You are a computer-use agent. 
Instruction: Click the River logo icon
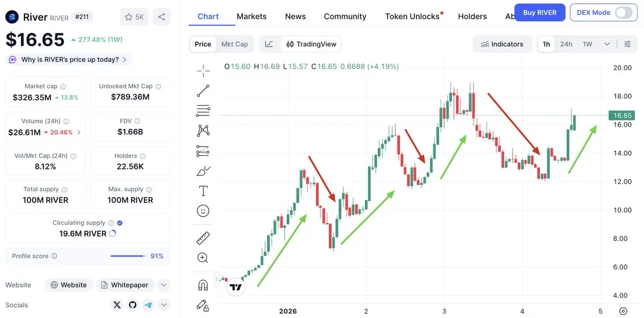[x=12, y=17]
